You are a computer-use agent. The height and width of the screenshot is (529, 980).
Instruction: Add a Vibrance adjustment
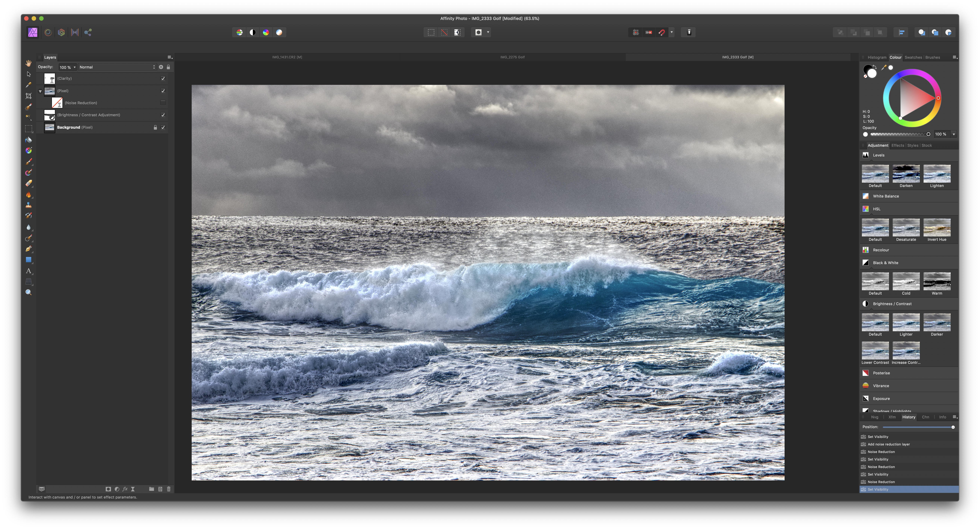(909, 386)
